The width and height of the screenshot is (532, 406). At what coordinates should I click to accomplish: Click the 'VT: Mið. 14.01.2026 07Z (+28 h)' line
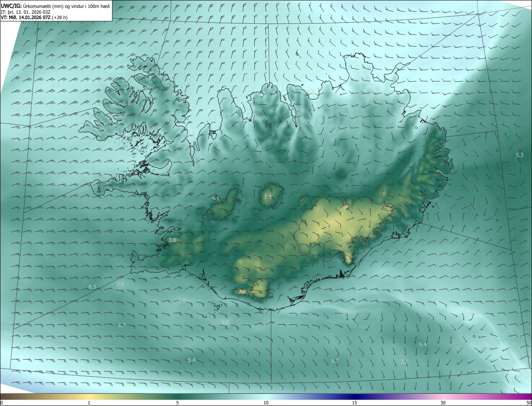34,17
